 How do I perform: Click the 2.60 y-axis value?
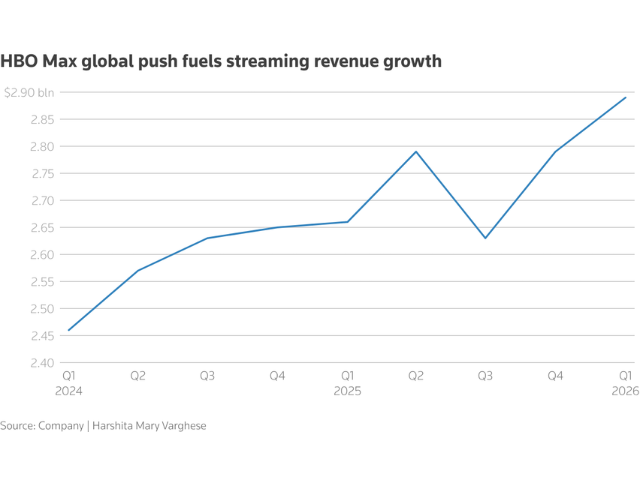point(42,255)
